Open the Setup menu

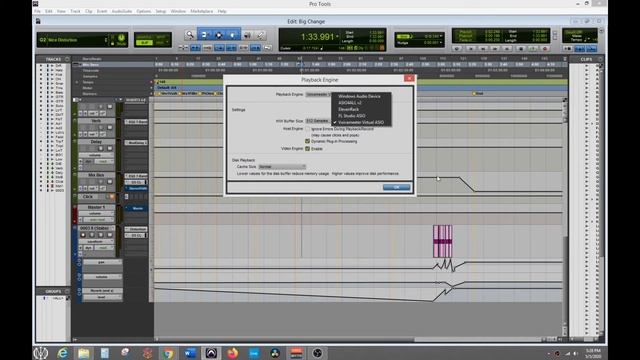point(160,11)
